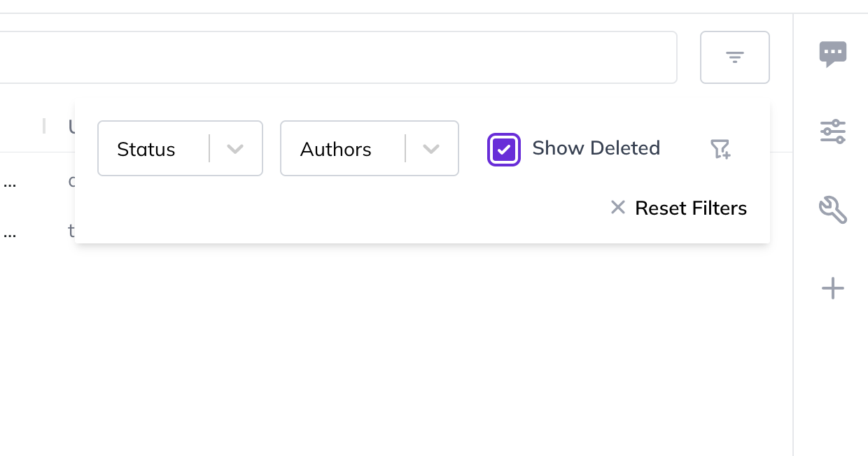Select the second table row's truncated cell
Viewport: 868px width, 456px height.
10,231
